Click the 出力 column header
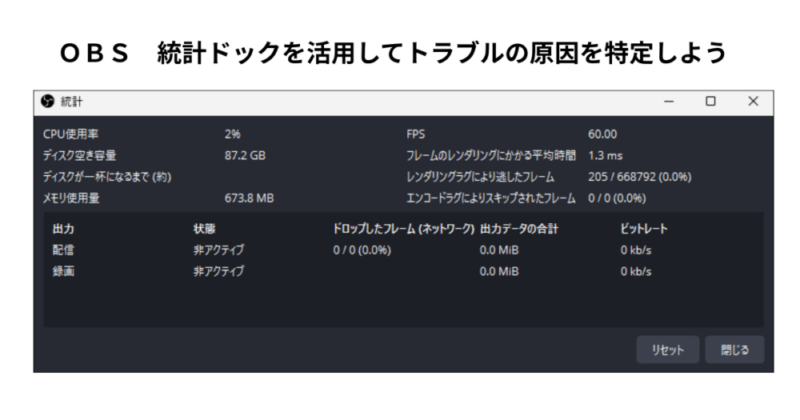The height and width of the screenshot is (420, 800). (63, 229)
